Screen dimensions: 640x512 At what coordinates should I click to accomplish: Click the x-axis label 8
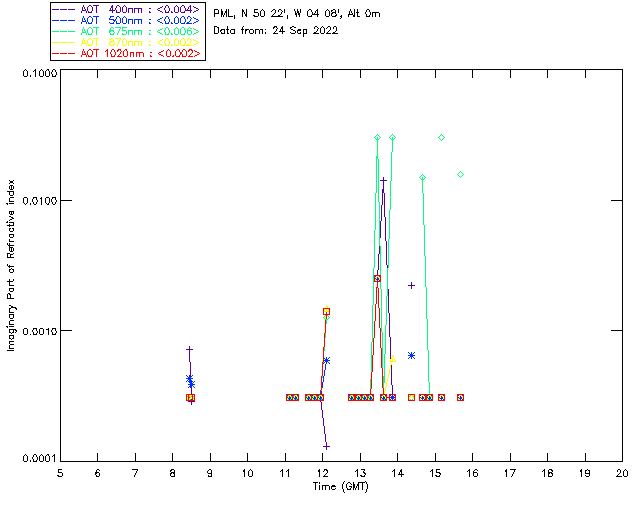tap(173, 473)
